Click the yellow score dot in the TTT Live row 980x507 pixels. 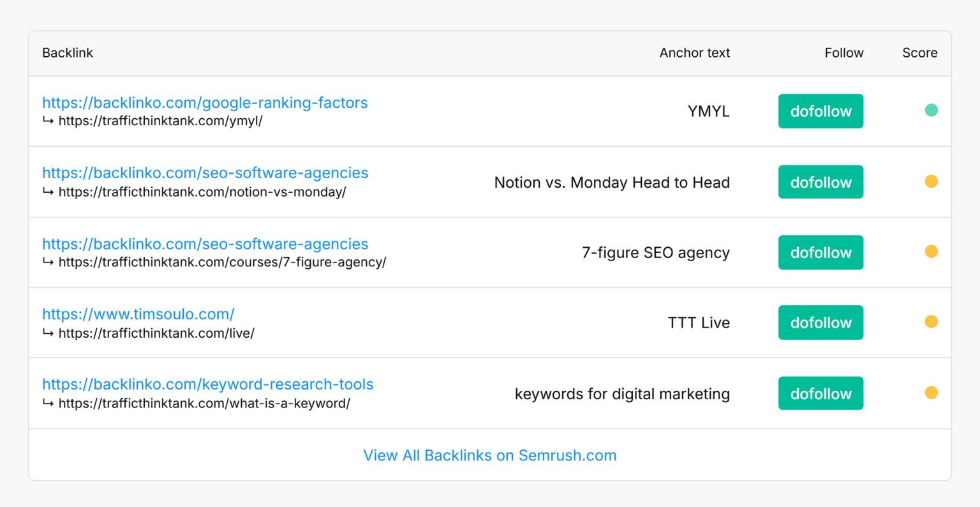(x=932, y=322)
